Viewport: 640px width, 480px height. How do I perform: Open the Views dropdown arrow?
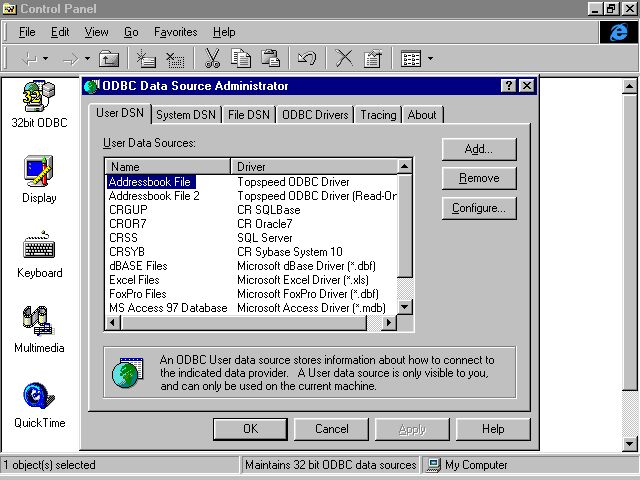point(430,59)
